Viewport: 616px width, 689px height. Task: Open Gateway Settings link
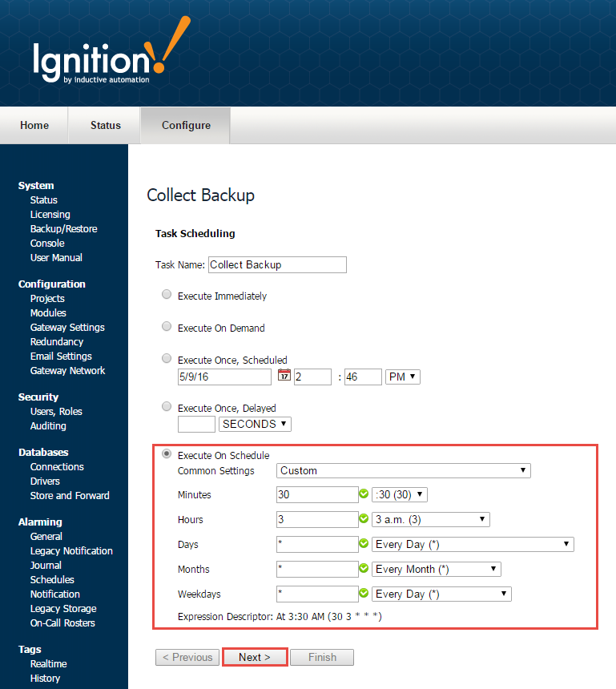pos(67,328)
